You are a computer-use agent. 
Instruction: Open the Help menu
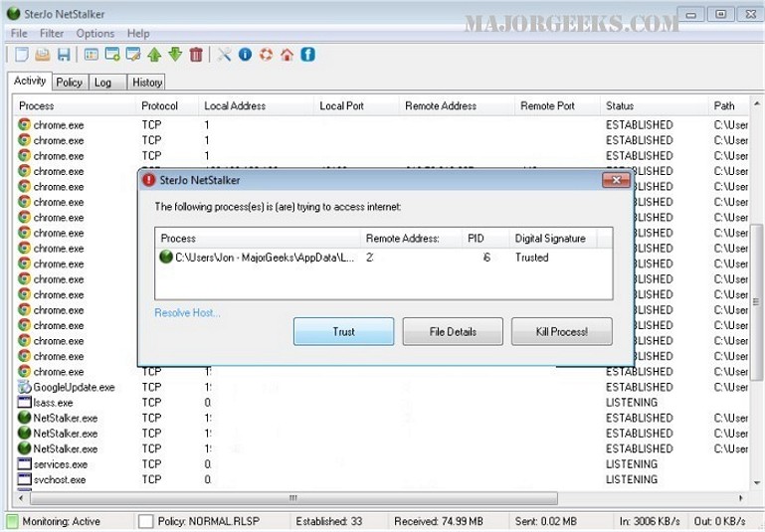[x=138, y=33]
